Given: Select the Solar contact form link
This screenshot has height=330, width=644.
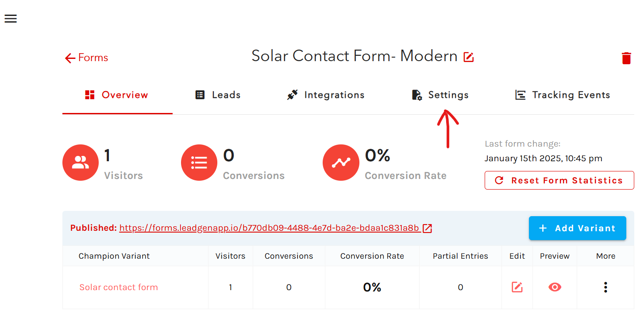Looking at the screenshot, I should [118, 287].
